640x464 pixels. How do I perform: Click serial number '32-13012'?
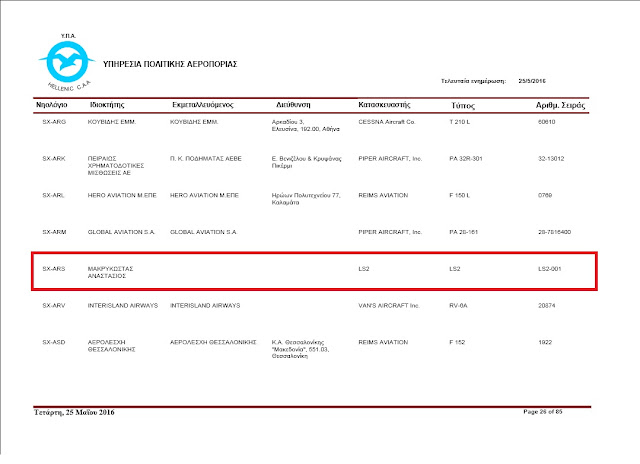(x=551, y=158)
